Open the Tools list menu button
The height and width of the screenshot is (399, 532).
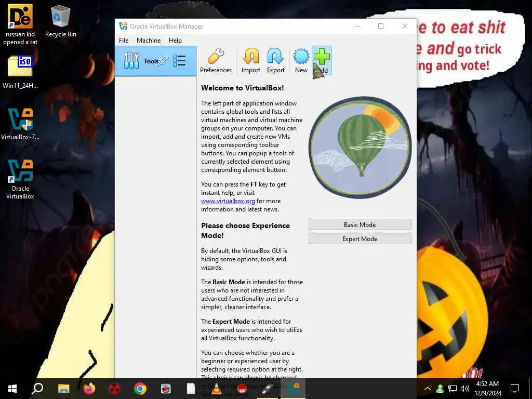(x=179, y=61)
